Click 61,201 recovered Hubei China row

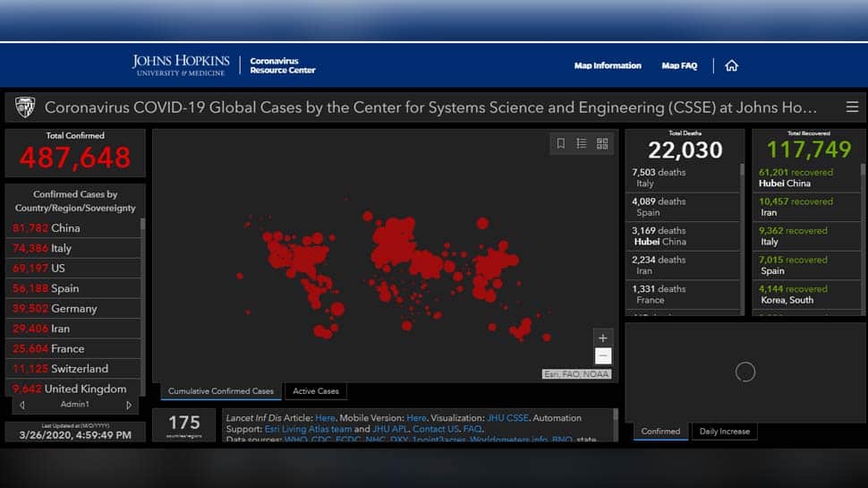point(806,178)
